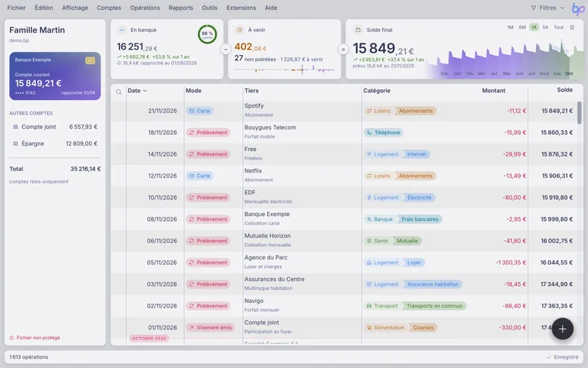Click the Électricité category tag on EDF row
This screenshot has width=588, height=368.
[419, 198]
